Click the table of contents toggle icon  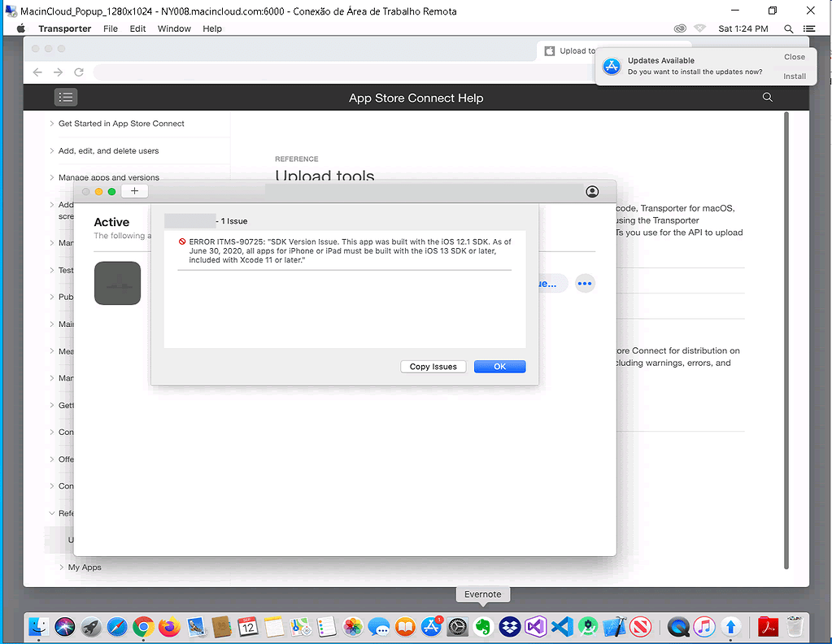pyautogui.click(x=66, y=98)
